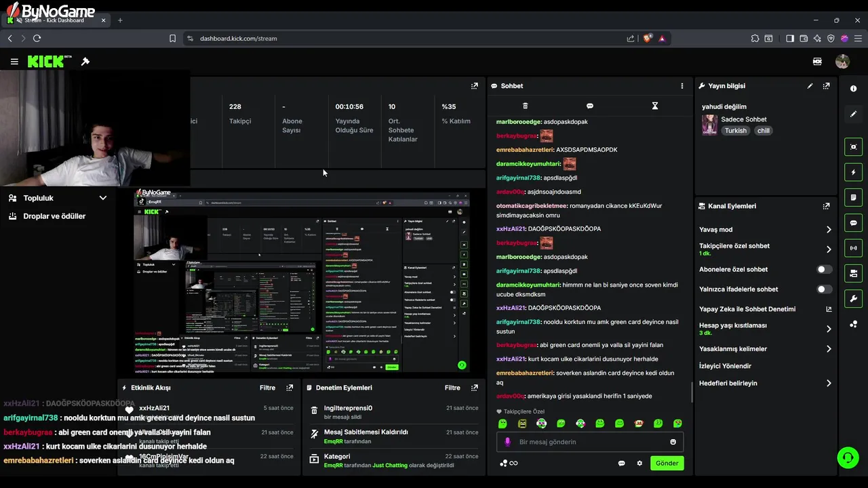Open Droplar ve ödüller menu item
Image resolution: width=868 pixels, height=488 pixels.
(54, 216)
